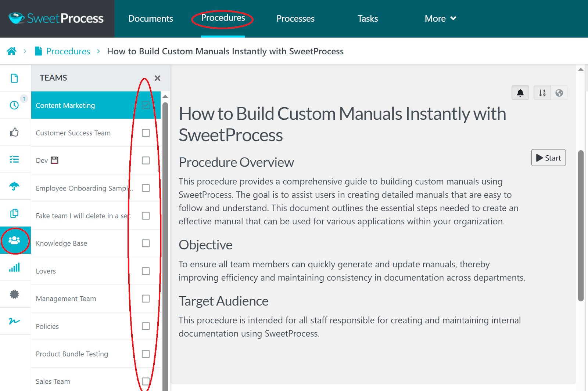Image resolution: width=588 pixels, height=391 pixels.
Task: Open the version history clock icon
Action: [14, 105]
